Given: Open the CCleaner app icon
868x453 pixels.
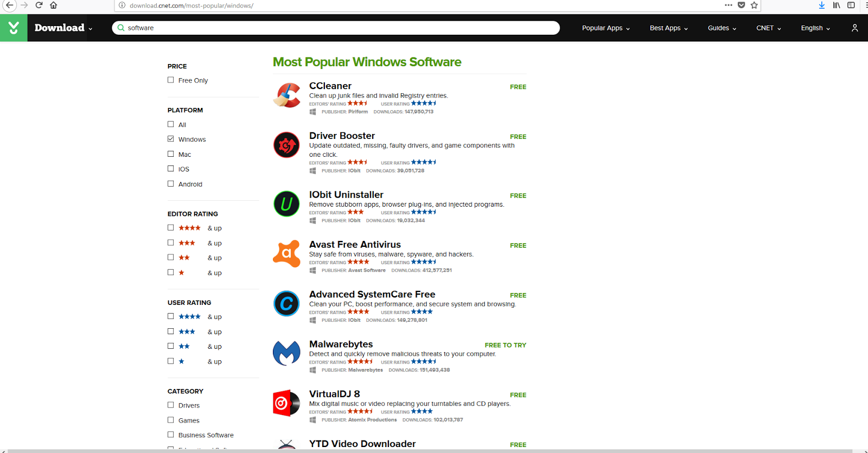Looking at the screenshot, I should [286, 95].
